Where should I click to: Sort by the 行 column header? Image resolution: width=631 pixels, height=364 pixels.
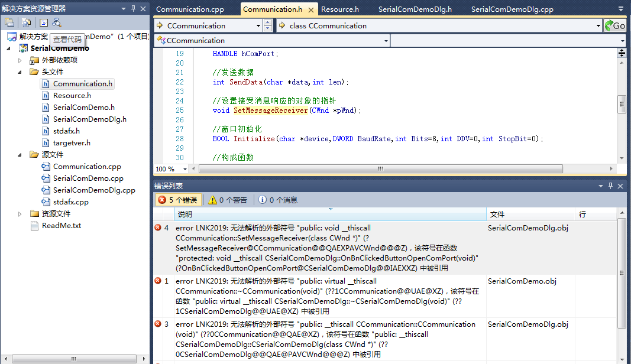(596, 214)
